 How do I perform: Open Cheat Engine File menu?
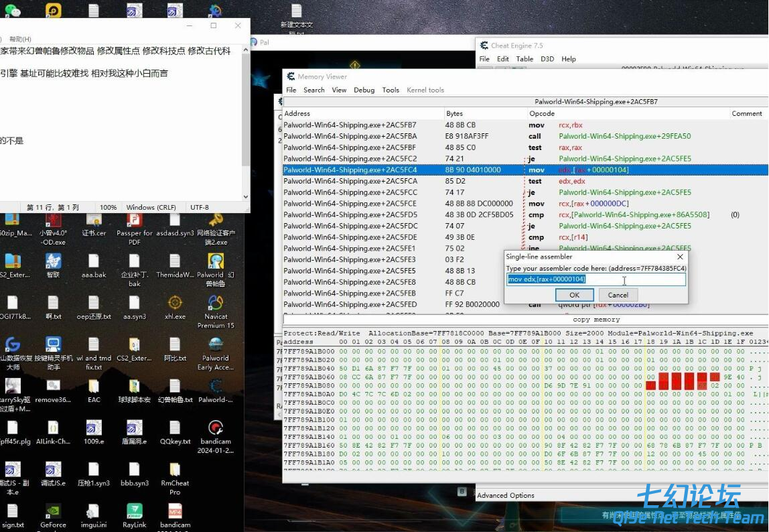tap(484, 59)
